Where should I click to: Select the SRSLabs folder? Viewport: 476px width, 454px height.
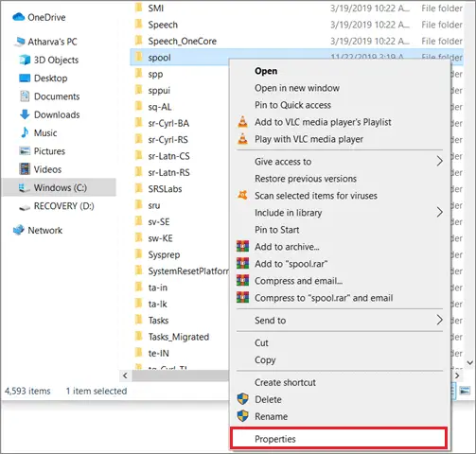pos(165,189)
